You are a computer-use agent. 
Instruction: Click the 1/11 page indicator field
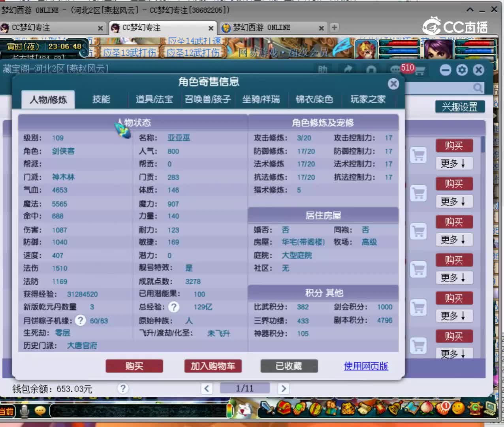(245, 388)
